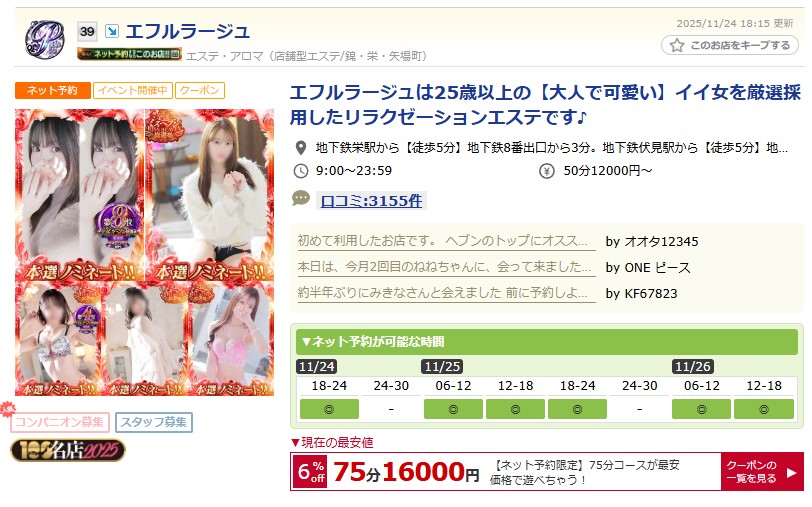Click the 100名店2025 badge

68,450
